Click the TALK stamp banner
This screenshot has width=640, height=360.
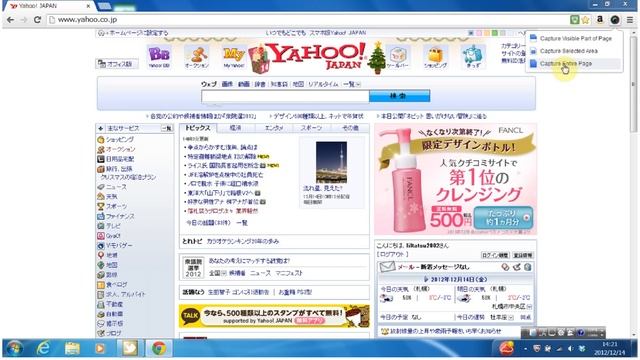tap(274, 316)
